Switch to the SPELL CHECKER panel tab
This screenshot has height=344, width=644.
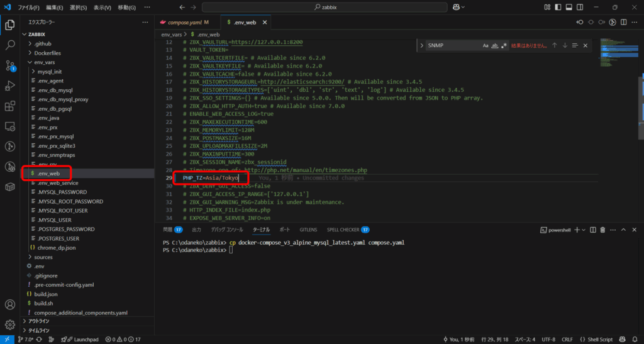[348, 230]
